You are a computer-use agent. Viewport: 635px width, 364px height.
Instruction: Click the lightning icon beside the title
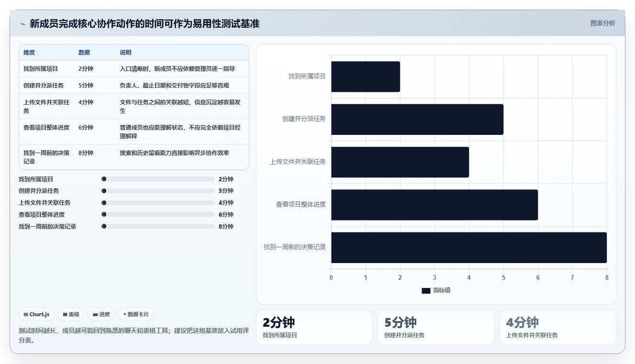(22, 24)
